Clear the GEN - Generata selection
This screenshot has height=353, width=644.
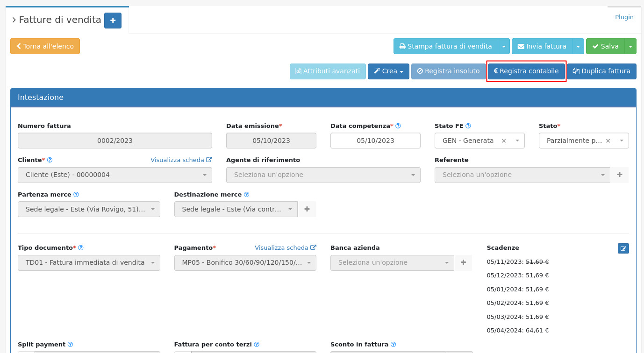click(x=504, y=141)
